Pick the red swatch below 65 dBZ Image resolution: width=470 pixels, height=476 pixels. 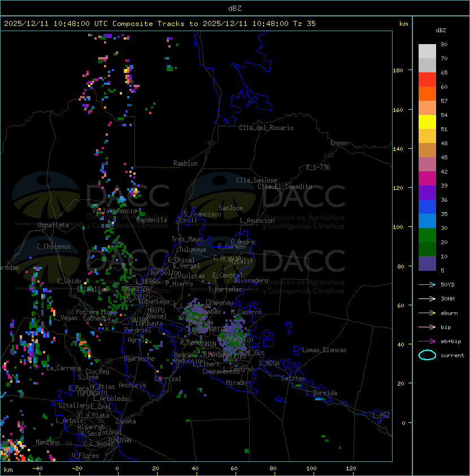pyautogui.click(x=427, y=80)
